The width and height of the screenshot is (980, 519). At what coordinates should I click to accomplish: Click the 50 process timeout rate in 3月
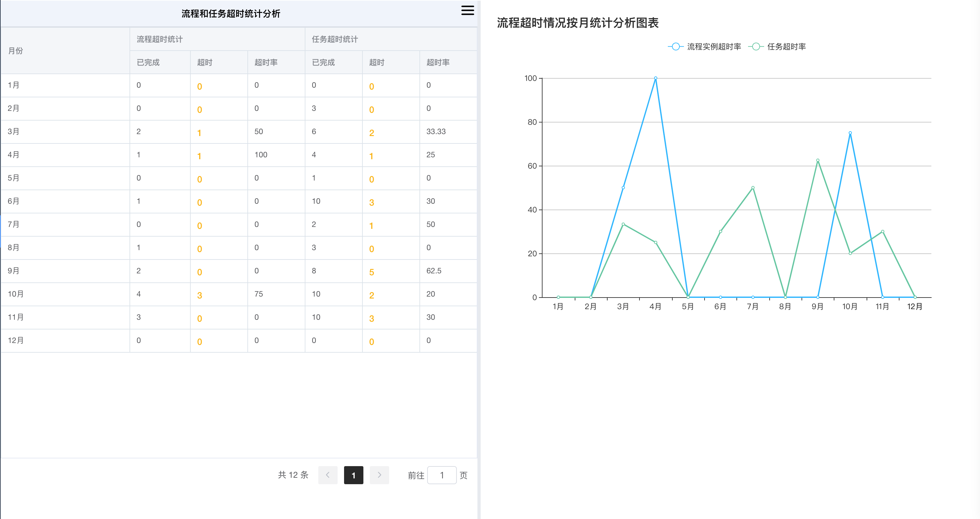coord(258,132)
